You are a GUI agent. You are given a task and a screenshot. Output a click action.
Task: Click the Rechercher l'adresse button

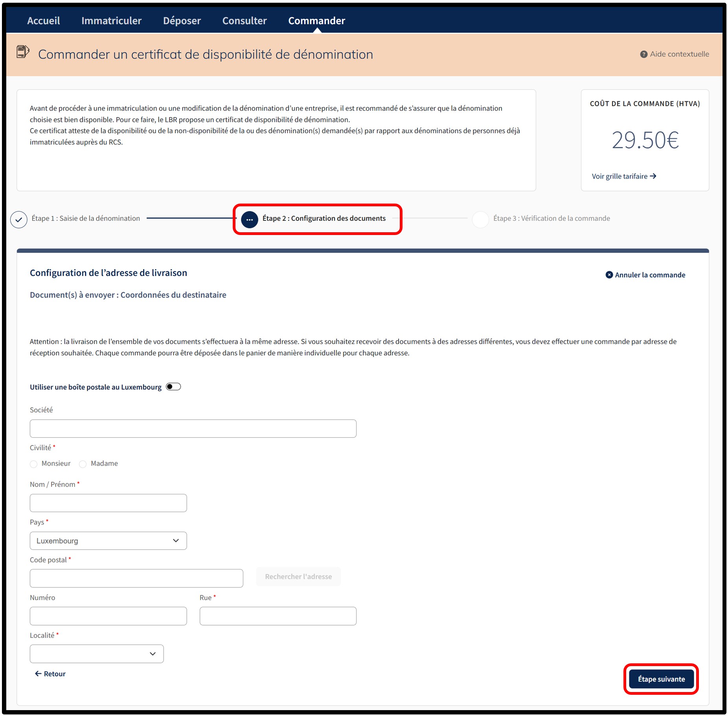tap(298, 576)
